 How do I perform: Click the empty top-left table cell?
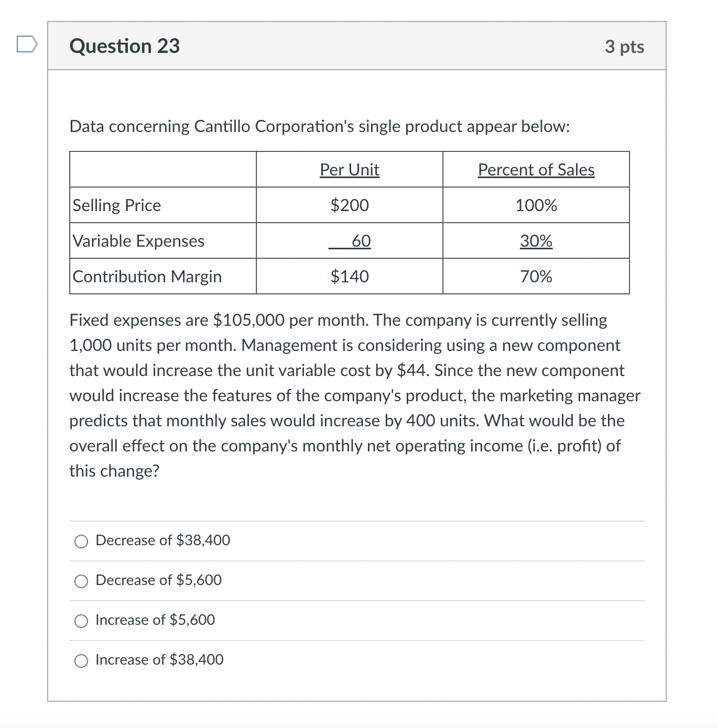(162, 170)
